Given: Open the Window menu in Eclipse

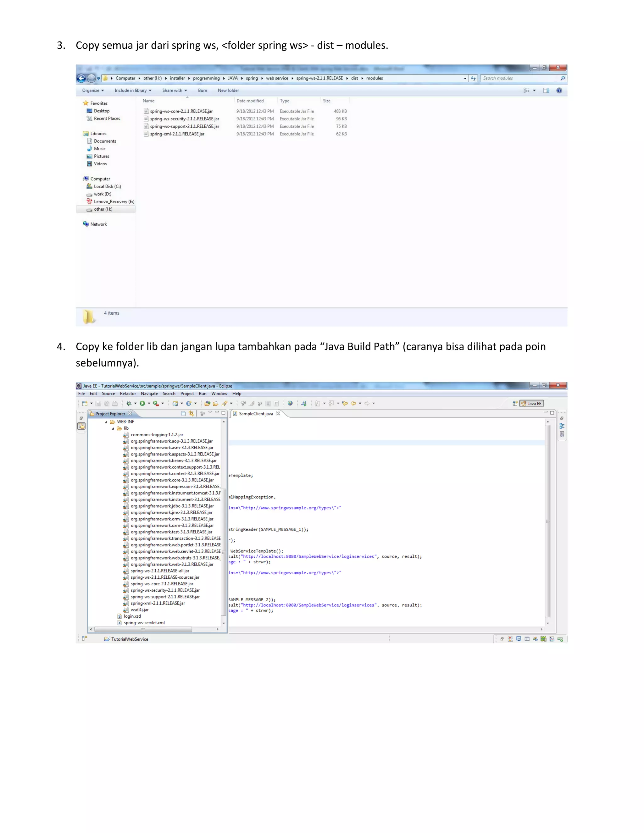Looking at the screenshot, I should pyautogui.click(x=219, y=394).
